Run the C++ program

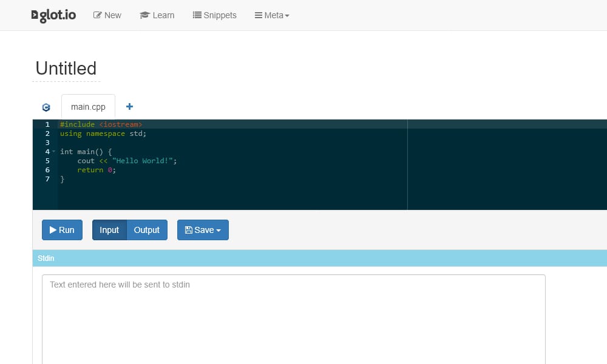point(62,230)
